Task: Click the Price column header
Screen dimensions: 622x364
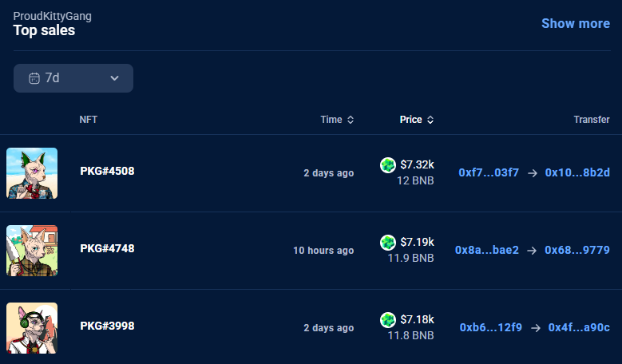Action: (410, 120)
